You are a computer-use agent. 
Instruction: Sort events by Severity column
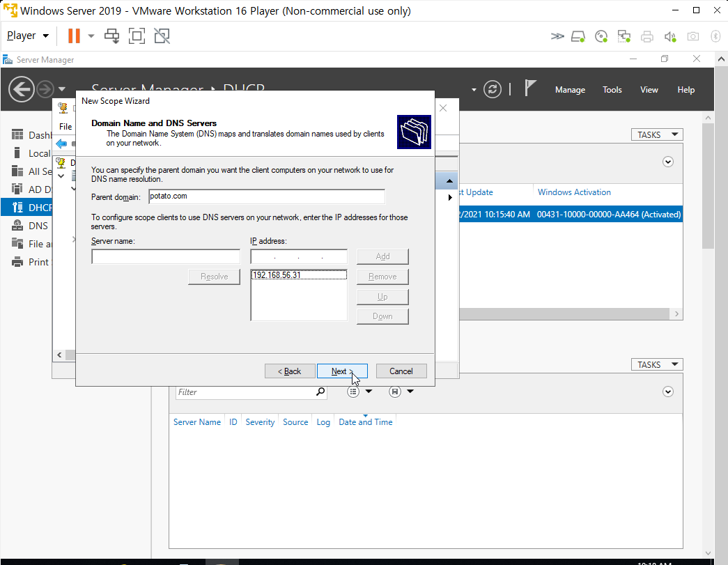pyautogui.click(x=260, y=422)
